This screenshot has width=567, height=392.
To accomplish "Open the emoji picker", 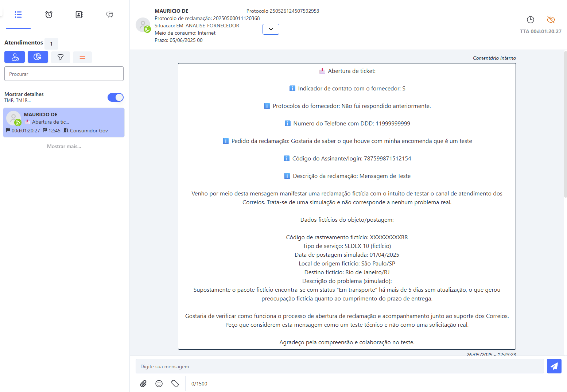I will [x=159, y=384].
